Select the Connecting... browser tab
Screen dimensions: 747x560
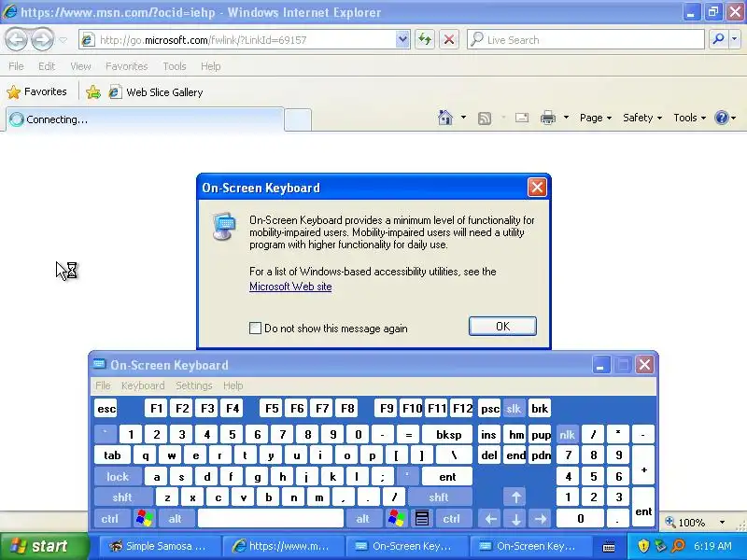(145, 119)
